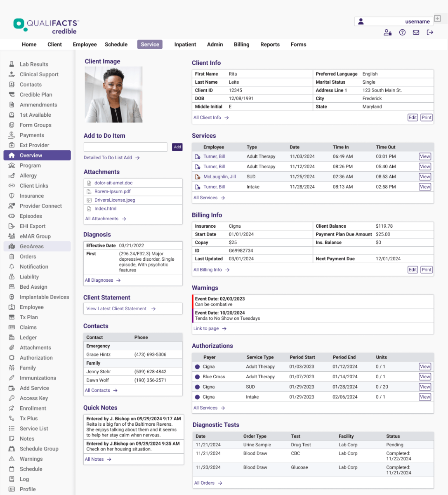The width and height of the screenshot is (448, 495).
Task: Click the Add to Do Item text field
Action: [125, 147]
